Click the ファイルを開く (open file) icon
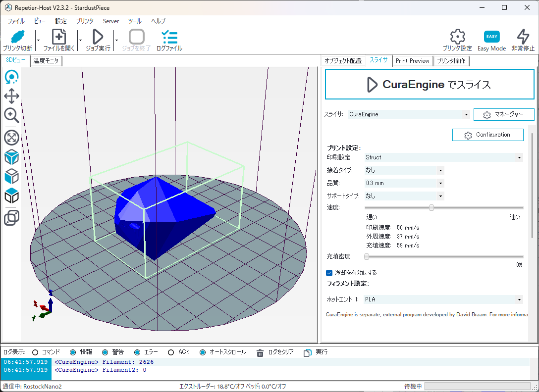 pyautogui.click(x=59, y=37)
